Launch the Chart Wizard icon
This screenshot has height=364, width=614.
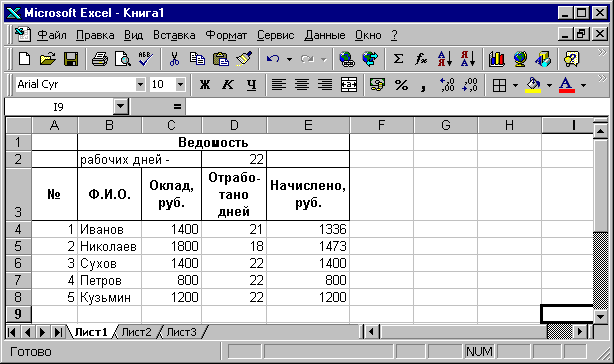pyautogui.click(x=497, y=59)
